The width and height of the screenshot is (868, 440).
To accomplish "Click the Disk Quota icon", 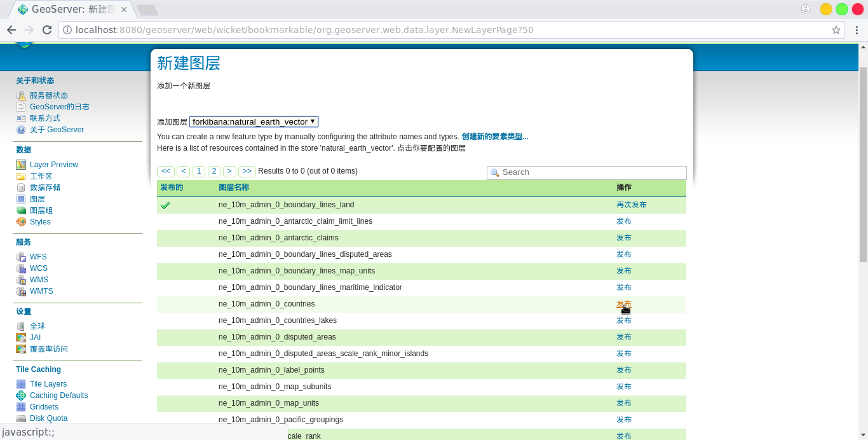I will point(21,418).
